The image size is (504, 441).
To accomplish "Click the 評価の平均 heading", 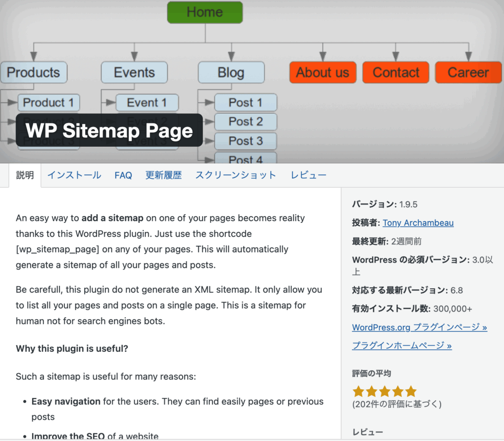I will coord(372,373).
